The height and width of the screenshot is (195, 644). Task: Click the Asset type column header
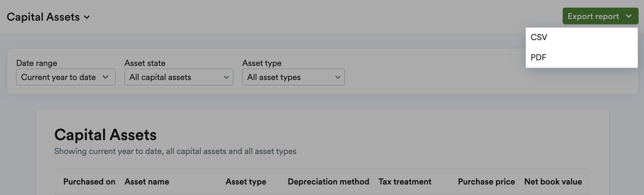click(246, 182)
